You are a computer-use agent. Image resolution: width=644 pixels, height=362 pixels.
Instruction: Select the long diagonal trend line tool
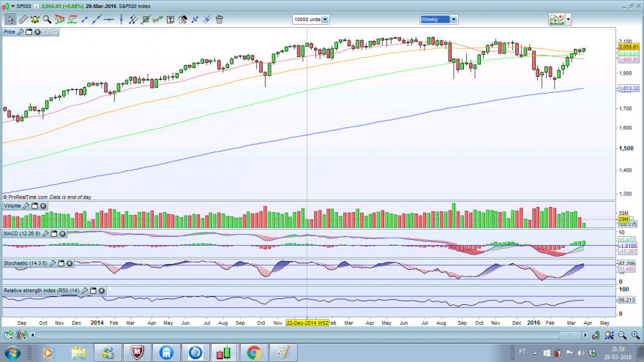pos(97,19)
